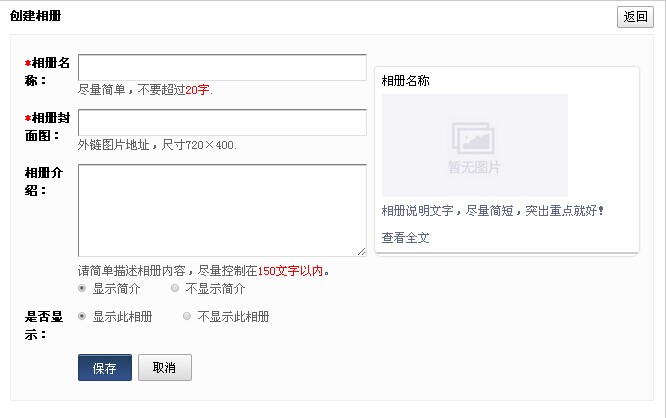Open the 查看全文 link in preview
Screen dimensions: 666x418
[x=405, y=237]
